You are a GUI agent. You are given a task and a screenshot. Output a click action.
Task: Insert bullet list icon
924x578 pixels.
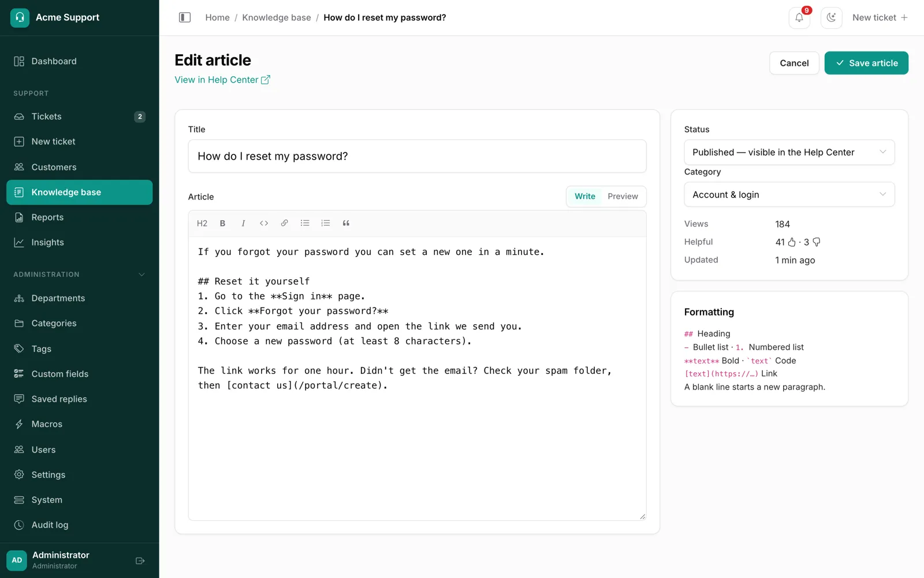305,223
